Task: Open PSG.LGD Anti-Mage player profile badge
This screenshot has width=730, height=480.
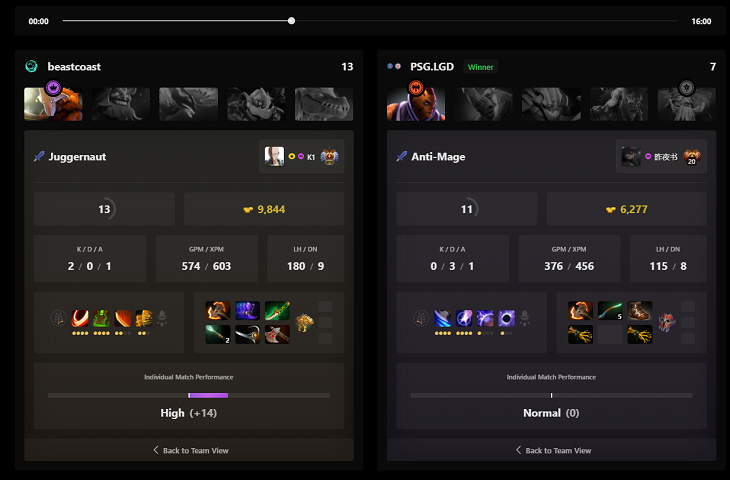Action: [661, 156]
